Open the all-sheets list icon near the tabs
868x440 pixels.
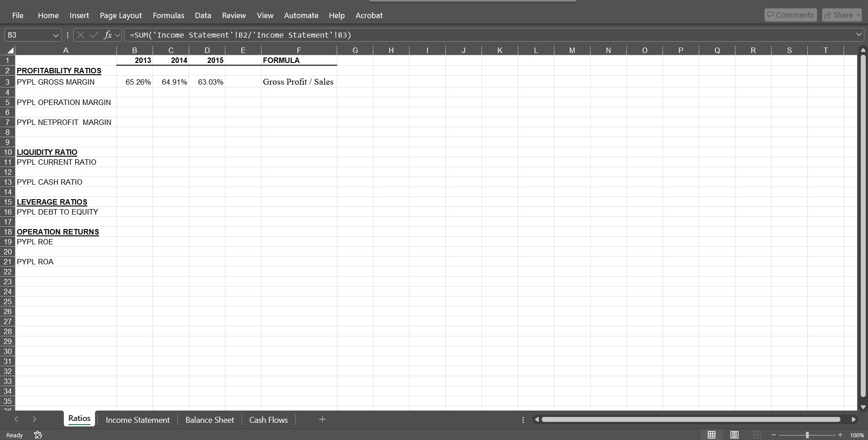pyautogui.click(x=523, y=420)
